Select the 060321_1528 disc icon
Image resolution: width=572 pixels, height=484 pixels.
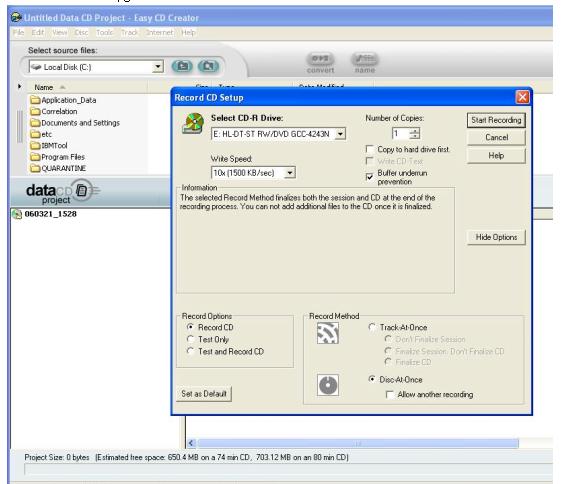coord(17,214)
